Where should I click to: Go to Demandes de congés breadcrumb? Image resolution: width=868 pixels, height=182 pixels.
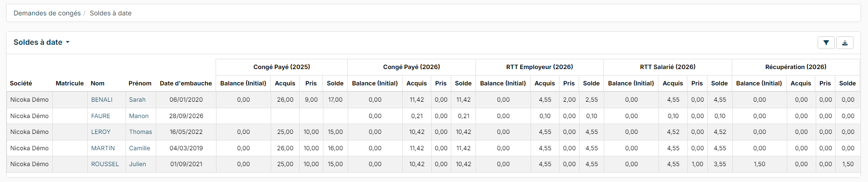[47, 13]
